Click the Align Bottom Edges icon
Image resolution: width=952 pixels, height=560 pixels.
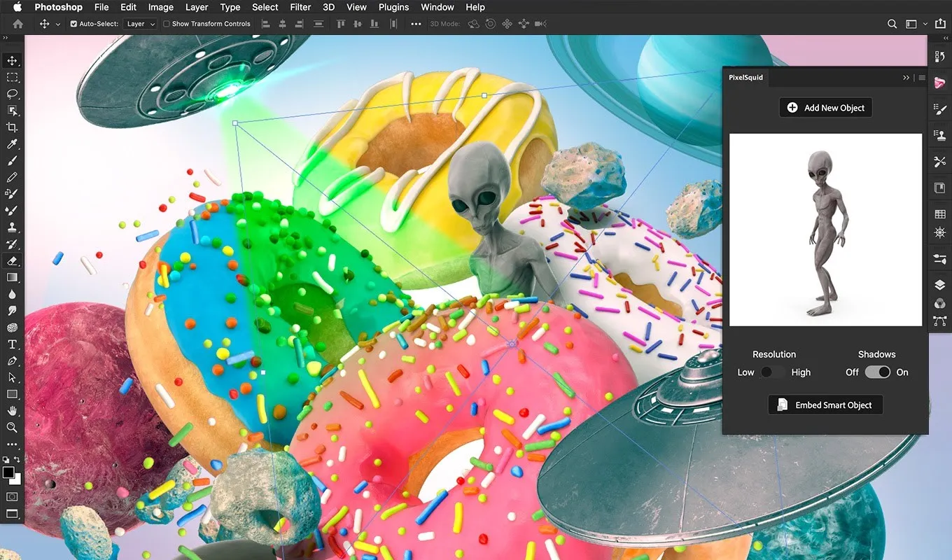[x=376, y=24]
